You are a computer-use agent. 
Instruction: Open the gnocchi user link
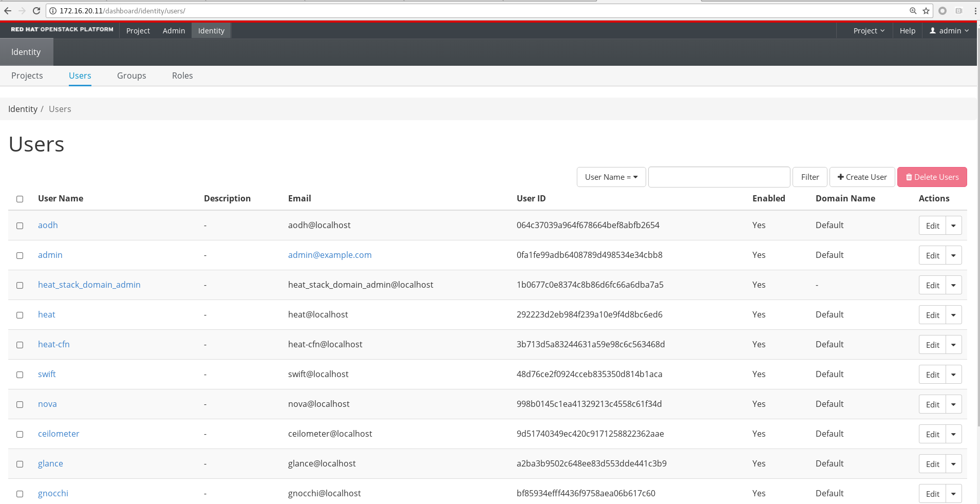tap(53, 493)
